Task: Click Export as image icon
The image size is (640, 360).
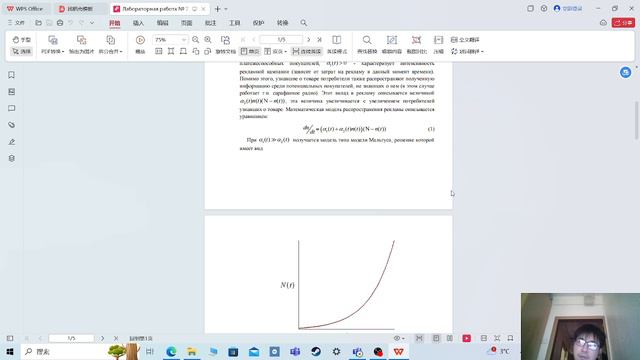Action: (x=82, y=40)
